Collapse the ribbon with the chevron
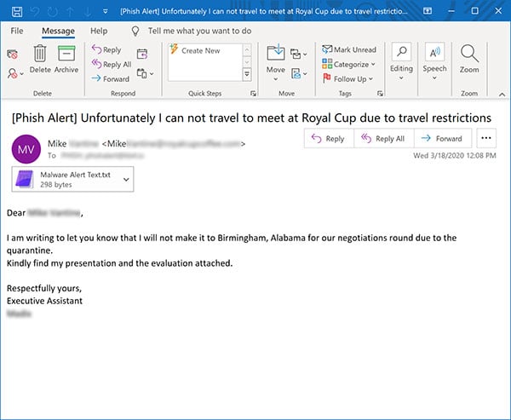 (x=502, y=95)
